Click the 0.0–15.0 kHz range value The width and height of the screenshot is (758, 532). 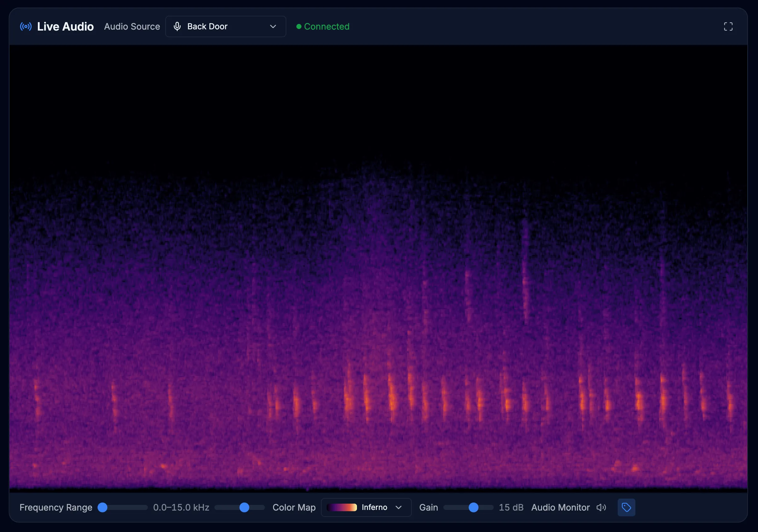(x=181, y=507)
